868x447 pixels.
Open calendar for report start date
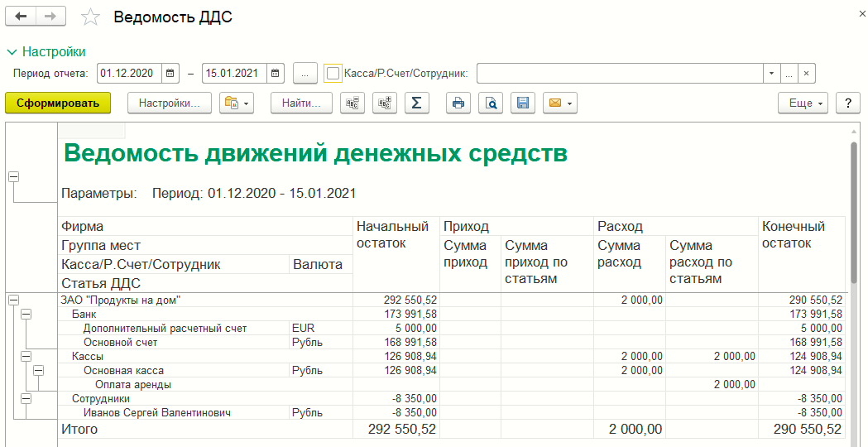point(170,74)
